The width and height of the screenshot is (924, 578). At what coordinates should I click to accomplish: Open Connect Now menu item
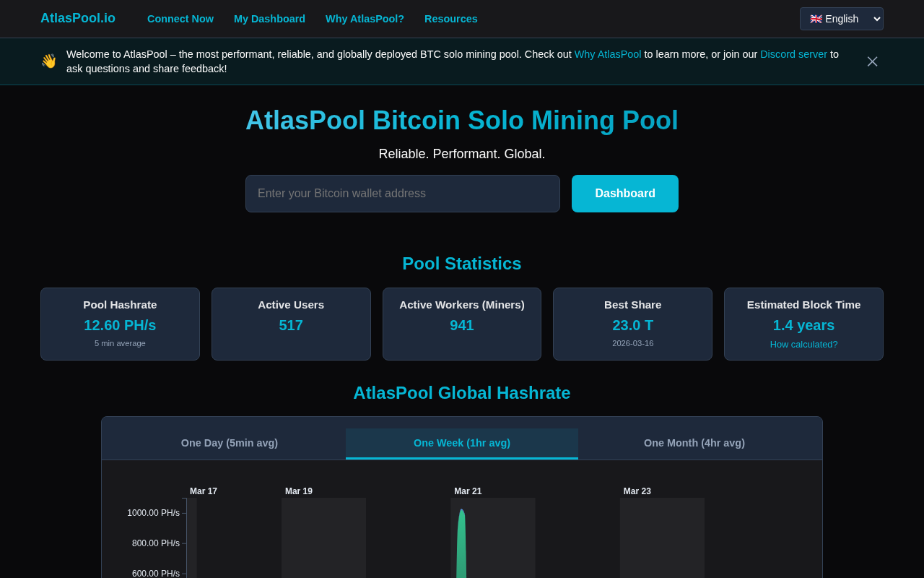180,19
